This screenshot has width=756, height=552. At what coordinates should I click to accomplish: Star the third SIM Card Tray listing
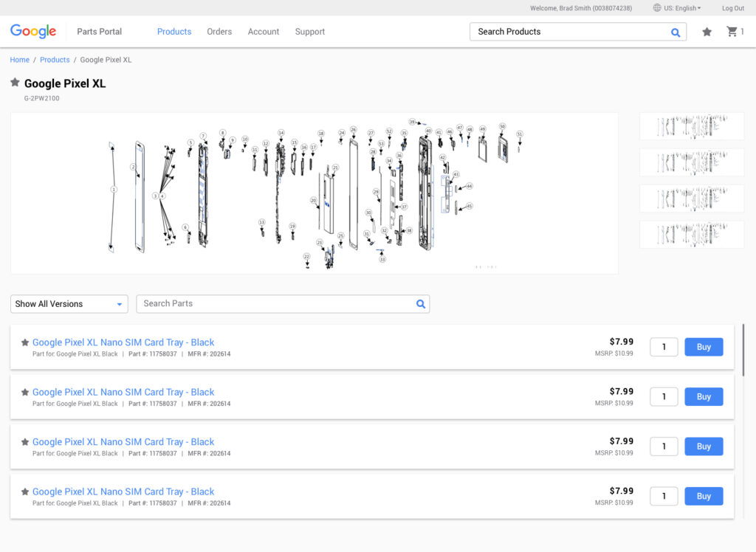pos(25,441)
